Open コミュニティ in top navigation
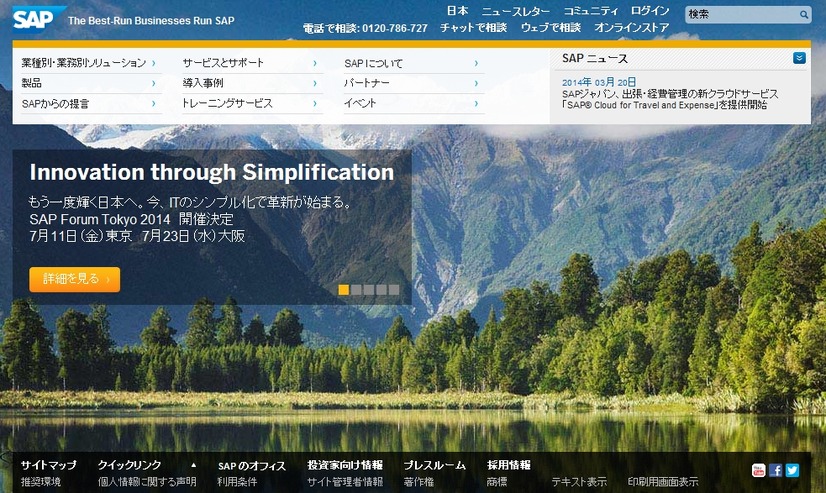Image resolution: width=826 pixels, height=493 pixels. 591,11
